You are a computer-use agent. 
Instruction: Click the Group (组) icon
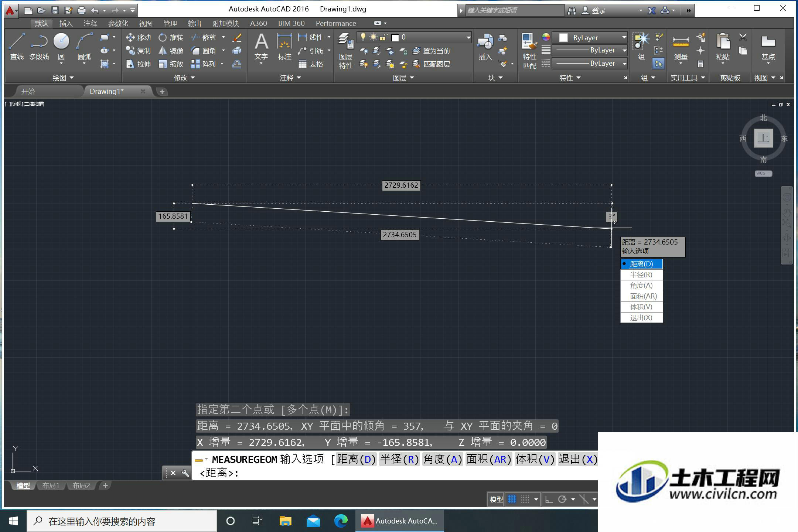point(641,46)
